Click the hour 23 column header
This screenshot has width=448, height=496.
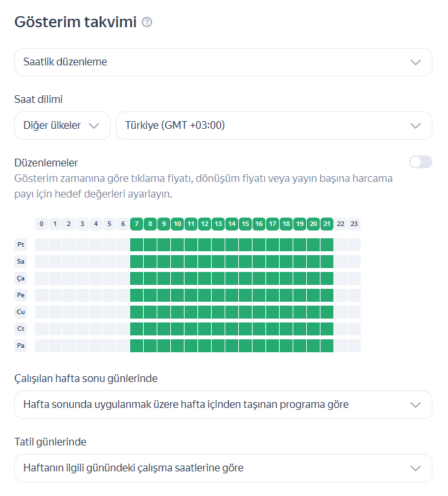354,224
